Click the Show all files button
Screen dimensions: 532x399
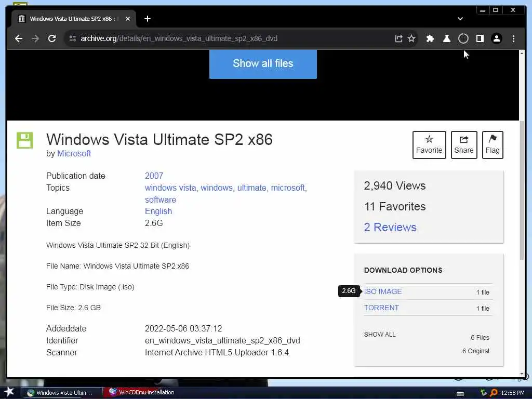(263, 63)
